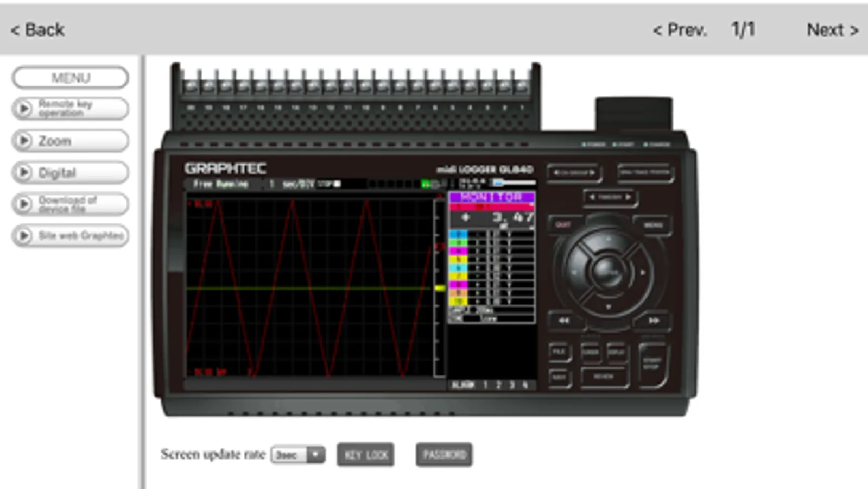Click the up arrow on direction pad
The height and width of the screenshot is (489, 868).
click(609, 239)
